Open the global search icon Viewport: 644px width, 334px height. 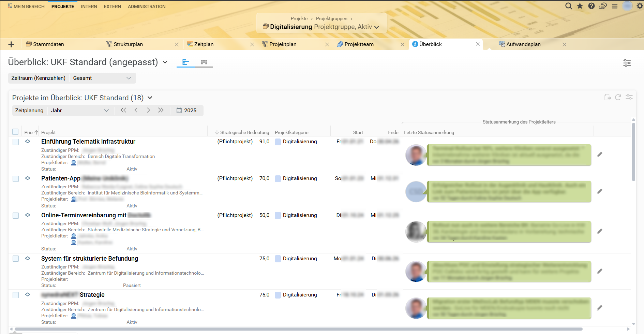coord(569,6)
